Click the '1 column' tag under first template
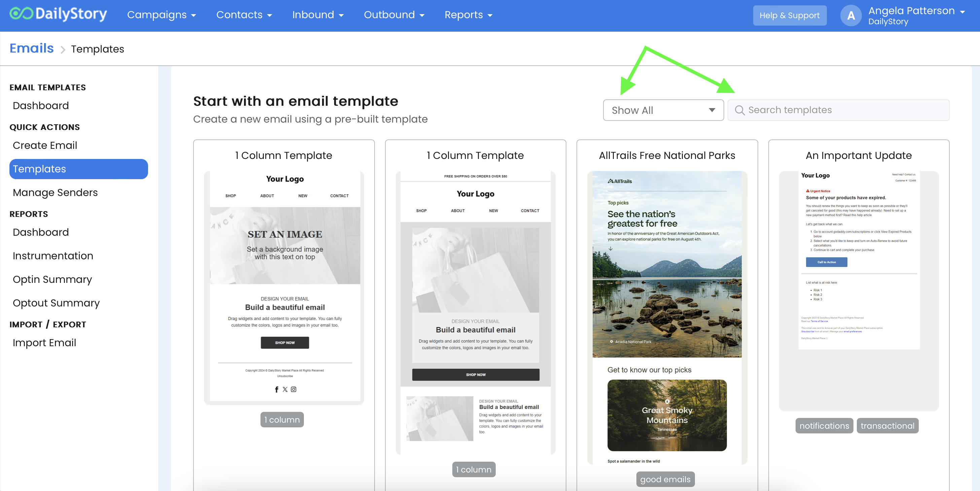The height and width of the screenshot is (491, 980). tap(282, 420)
